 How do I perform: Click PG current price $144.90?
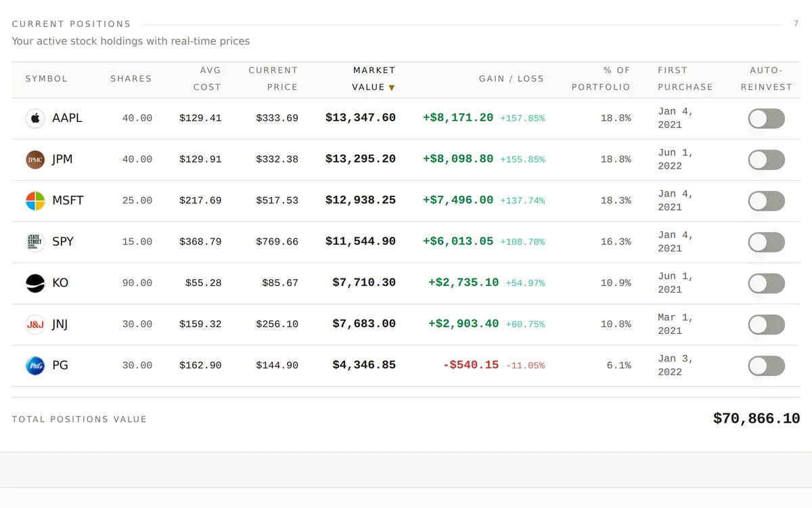point(277,366)
